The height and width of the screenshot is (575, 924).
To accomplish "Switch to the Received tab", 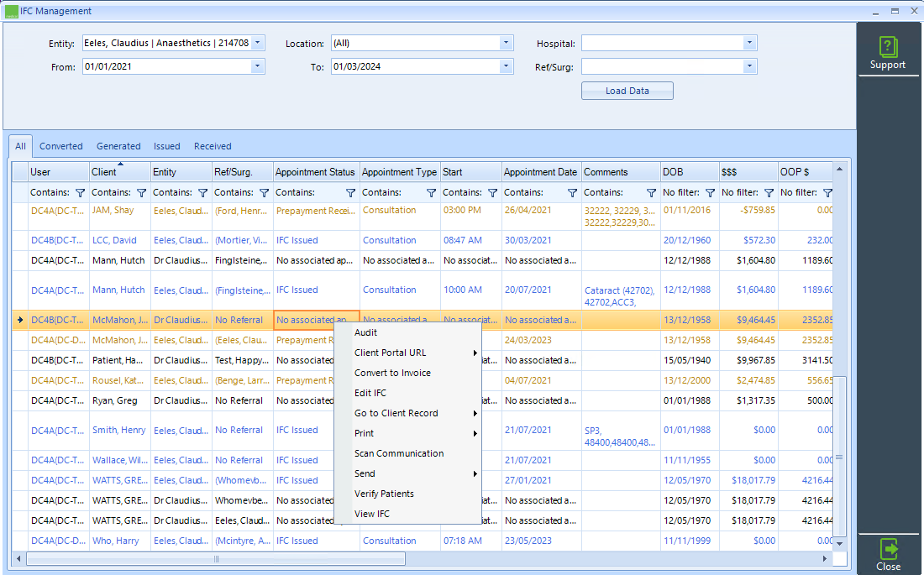I will [x=213, y=147].
